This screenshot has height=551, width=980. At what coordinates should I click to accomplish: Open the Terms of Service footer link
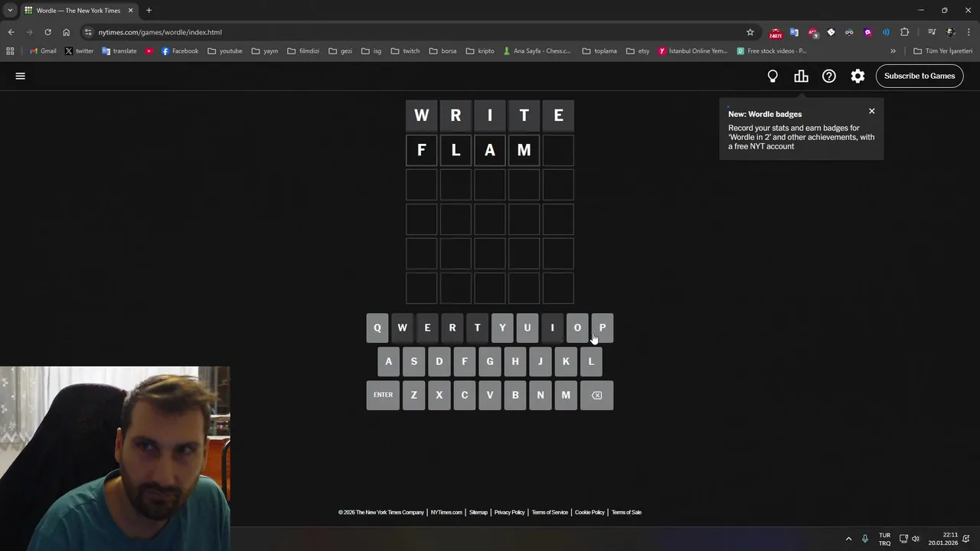click(x=550, y=512)
